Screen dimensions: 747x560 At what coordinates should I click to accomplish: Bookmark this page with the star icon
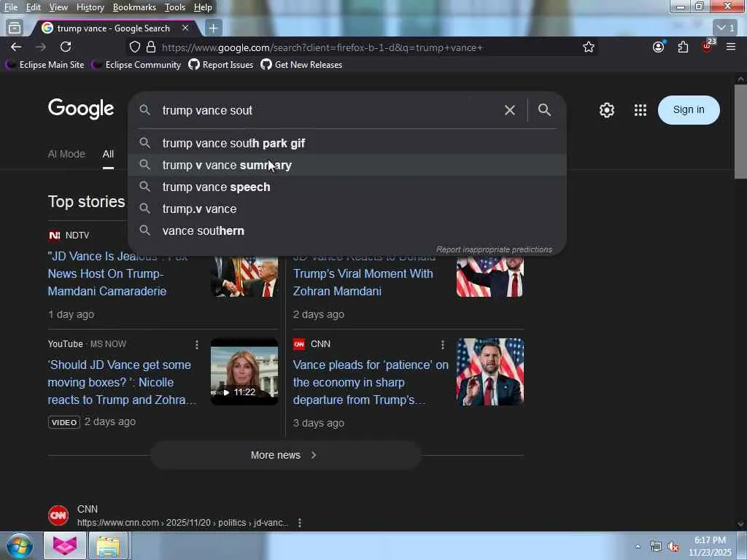[x=589, y=47]
